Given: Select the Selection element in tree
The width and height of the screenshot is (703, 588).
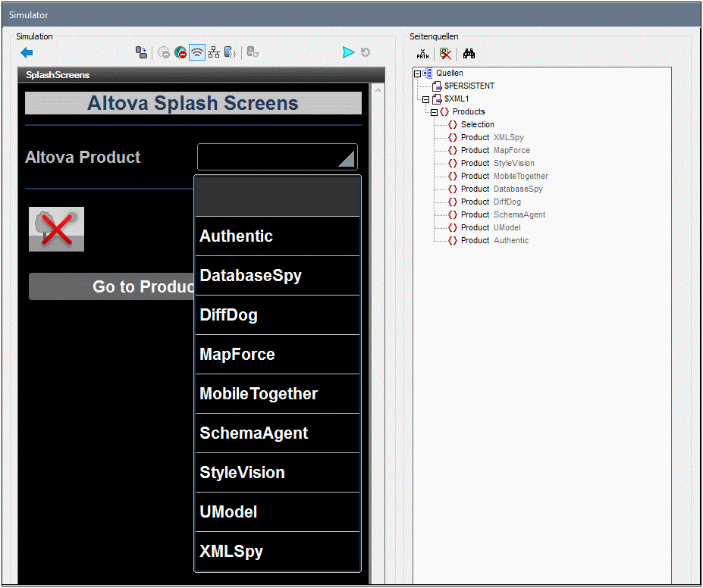Looking at the screenshot, I should [477, 125].
